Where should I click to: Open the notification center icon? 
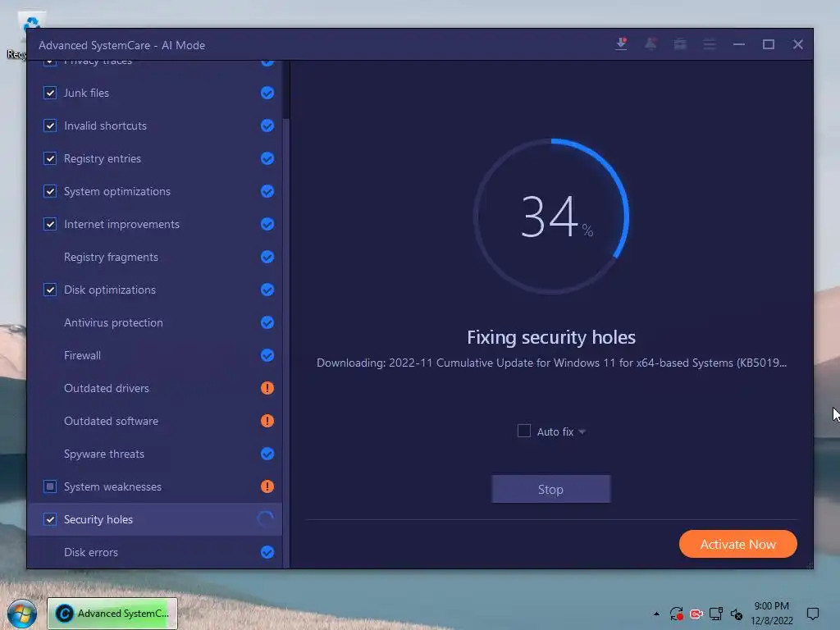813,614
